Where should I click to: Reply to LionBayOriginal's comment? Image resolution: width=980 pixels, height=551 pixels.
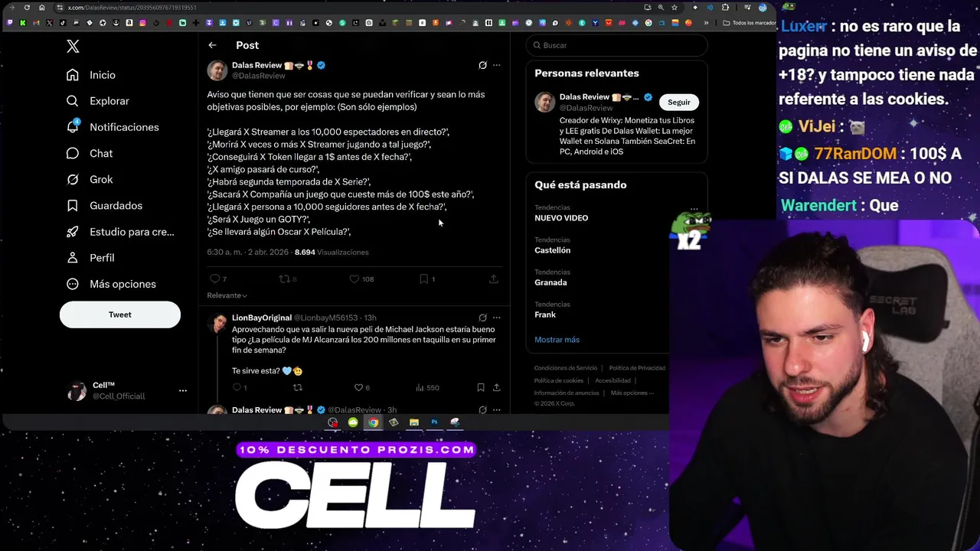coord(239,388)
